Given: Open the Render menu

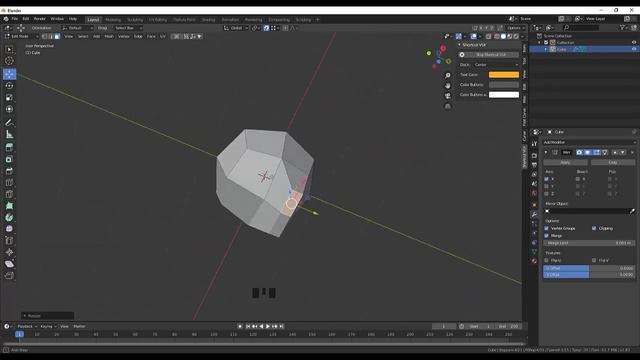Looking at the screenshot, I should (40, 19).
